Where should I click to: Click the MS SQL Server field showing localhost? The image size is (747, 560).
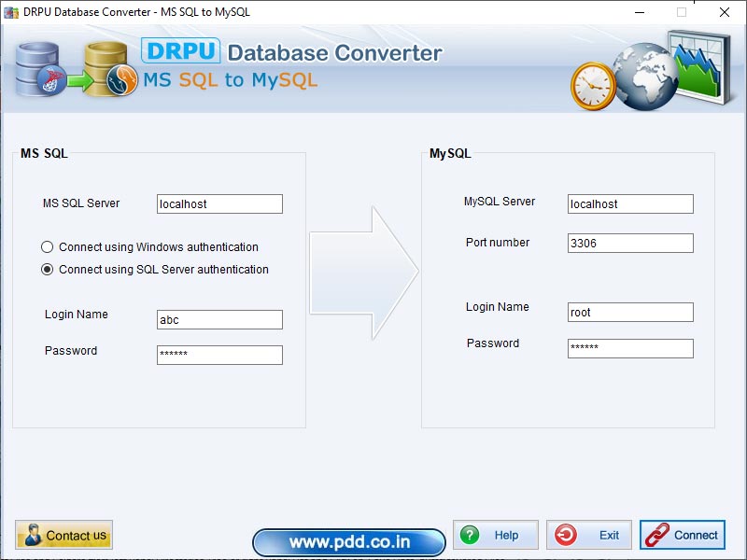219,203
